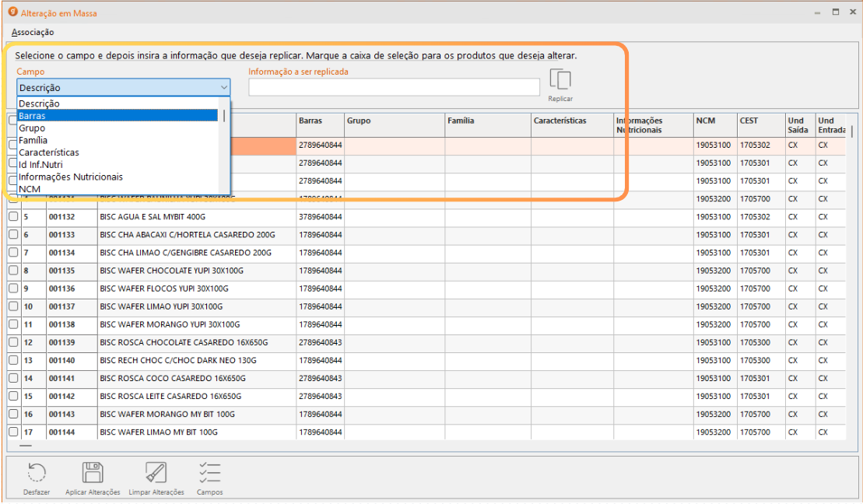The image size is (863, 504).
Task: Select Informações Nutricionais from dropdown list
Action: click(117, 177)
